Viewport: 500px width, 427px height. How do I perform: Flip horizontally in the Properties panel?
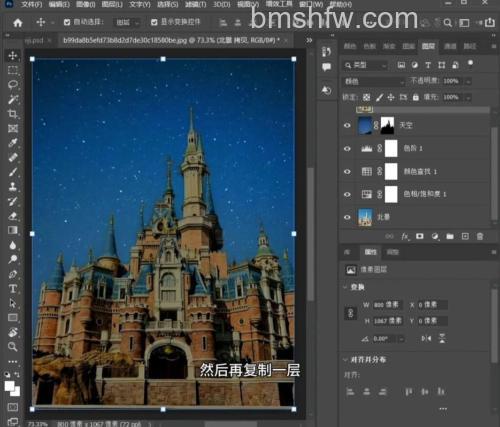tap(426, 339)
